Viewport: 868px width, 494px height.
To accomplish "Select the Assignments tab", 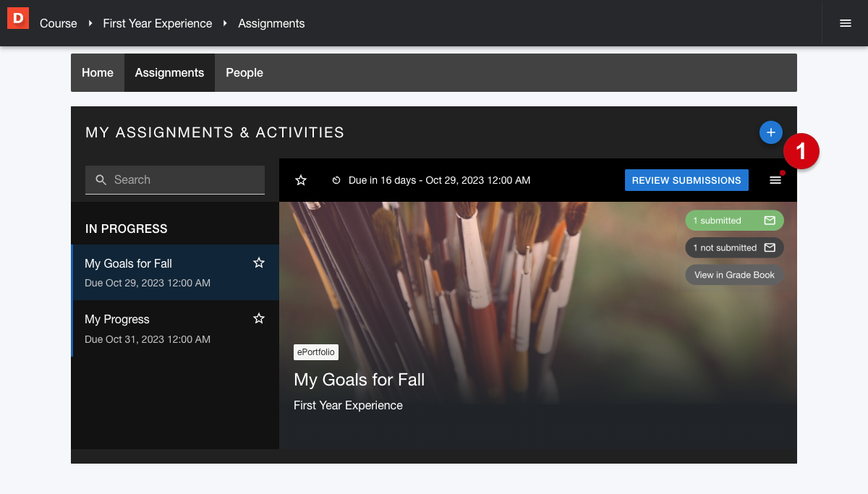I will click(169, 72).
